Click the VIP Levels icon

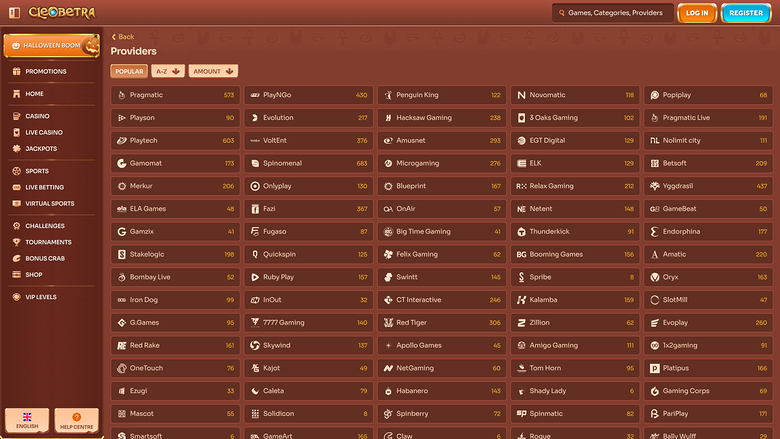16,297
